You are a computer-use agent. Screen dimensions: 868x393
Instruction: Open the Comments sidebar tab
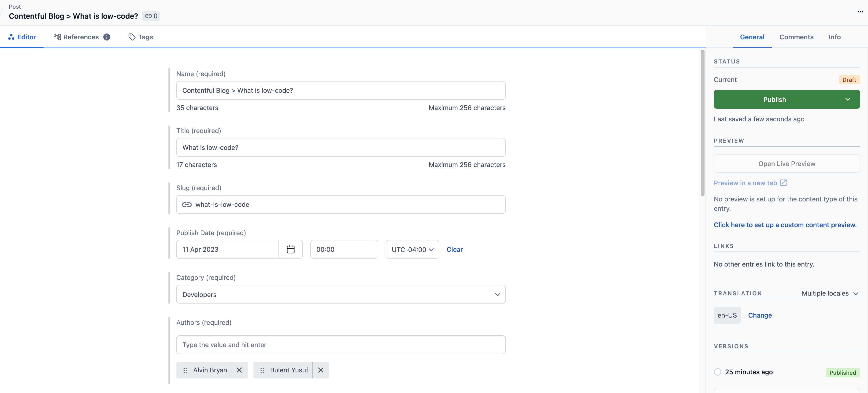[796, 37]
